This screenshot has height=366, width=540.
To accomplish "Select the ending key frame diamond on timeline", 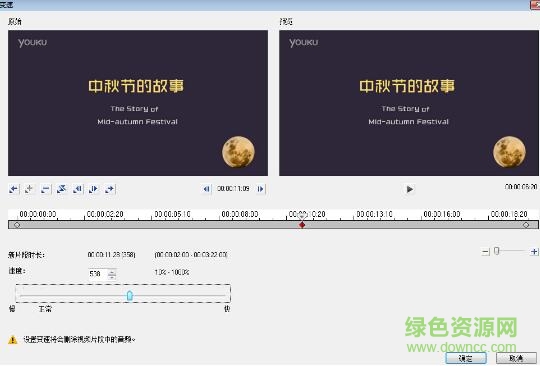I will click(526, 225).
